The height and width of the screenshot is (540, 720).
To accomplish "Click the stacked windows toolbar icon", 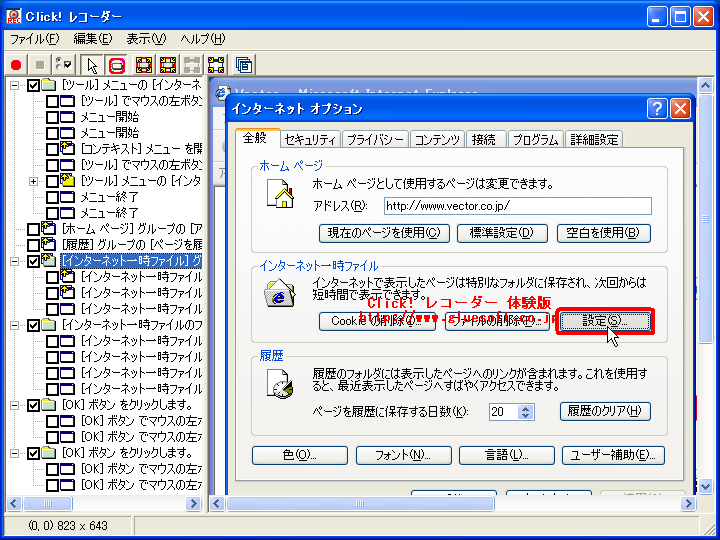I will tap(244, 65).
